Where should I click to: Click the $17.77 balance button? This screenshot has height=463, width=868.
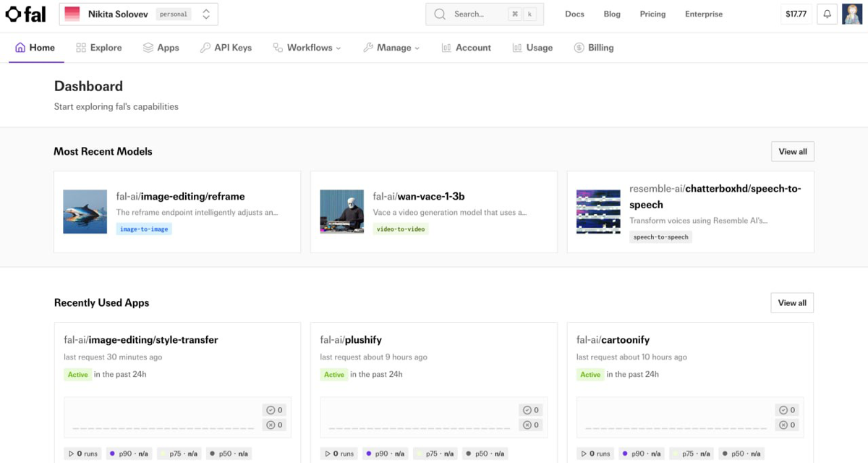tap(796, 14)
